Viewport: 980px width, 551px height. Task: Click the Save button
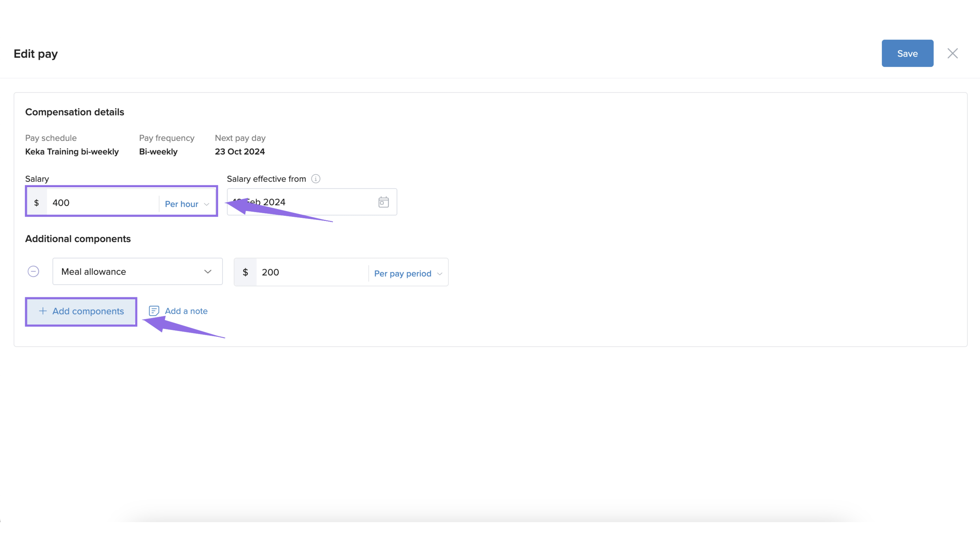click(x=907, y=54)
